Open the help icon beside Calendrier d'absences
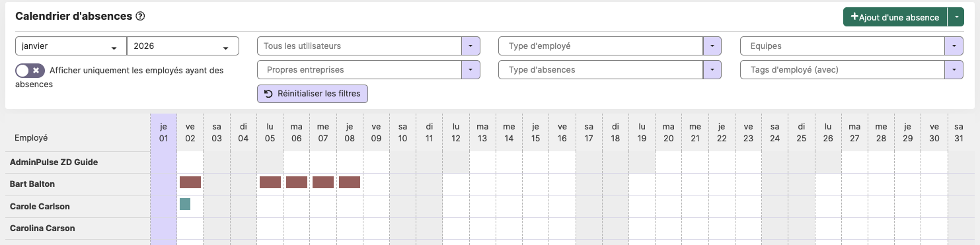The image size is (980, 245). (140, 17)
